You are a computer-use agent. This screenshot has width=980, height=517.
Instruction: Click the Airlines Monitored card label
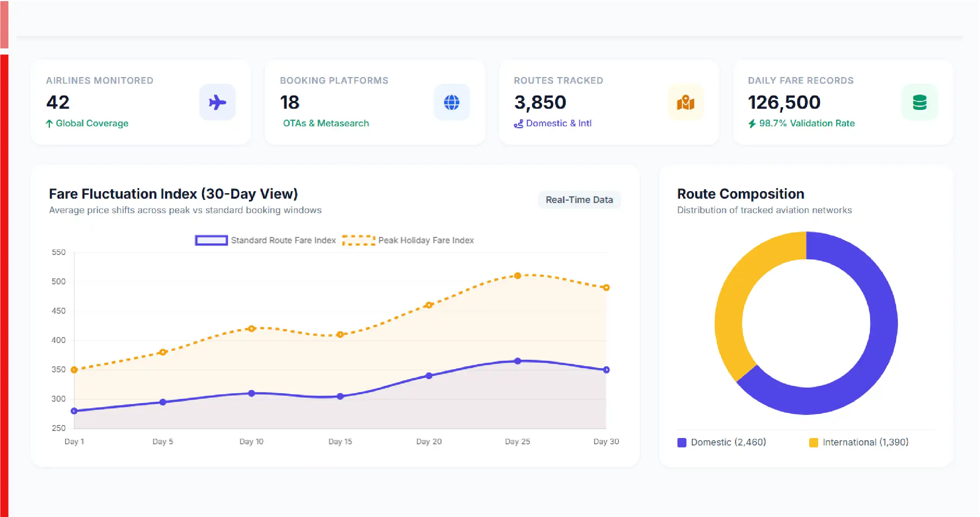[100, 81]
